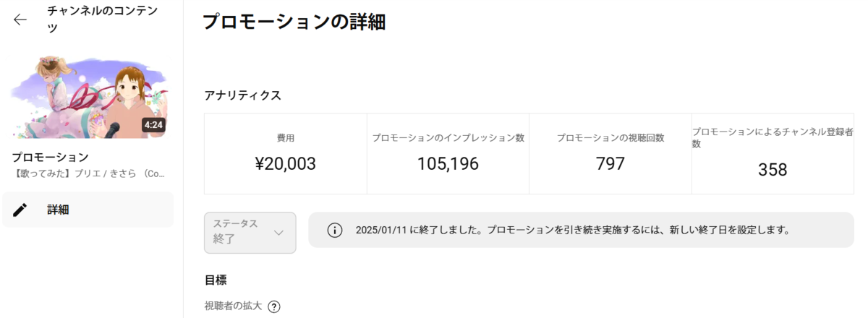Click the 視聴者の拡大 goal text
Image resolution: width=868 pixels, height=318 pixels.
(x=234, y=306)
